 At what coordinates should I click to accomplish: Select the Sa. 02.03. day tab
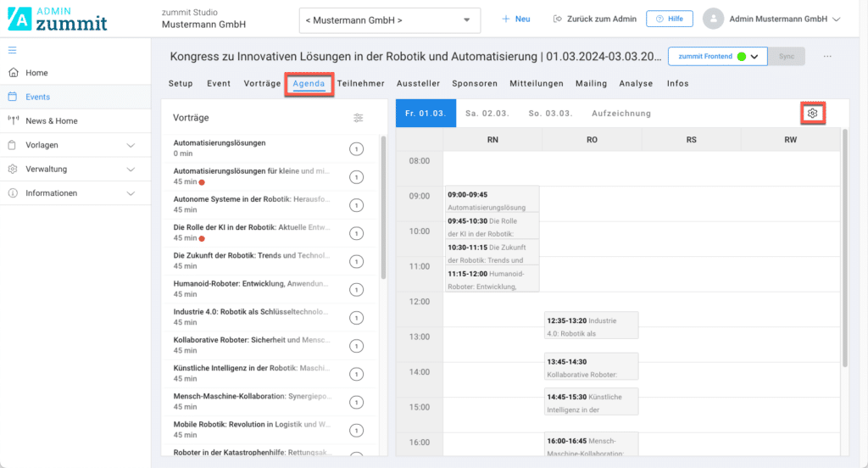[x=487, y=113]
